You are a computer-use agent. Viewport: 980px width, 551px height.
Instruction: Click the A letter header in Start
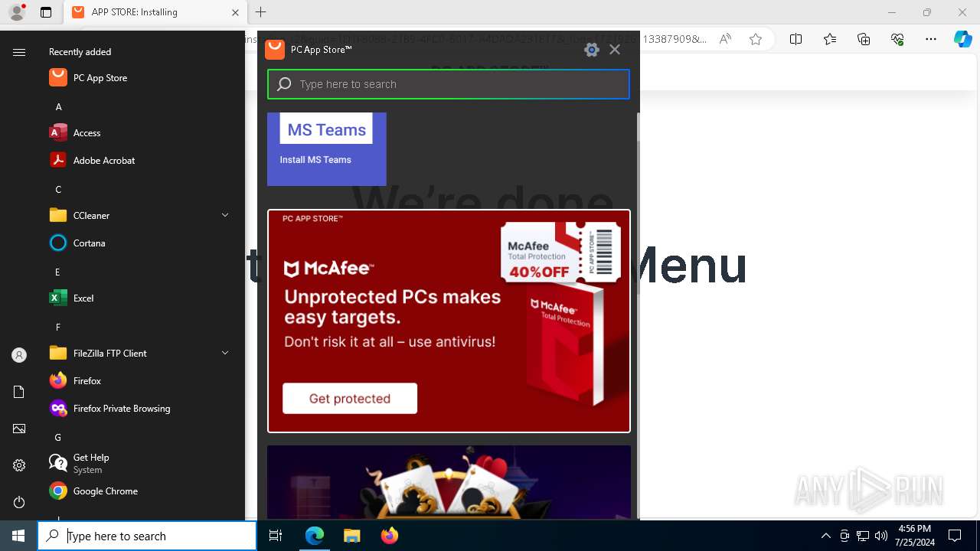[58, 107]
